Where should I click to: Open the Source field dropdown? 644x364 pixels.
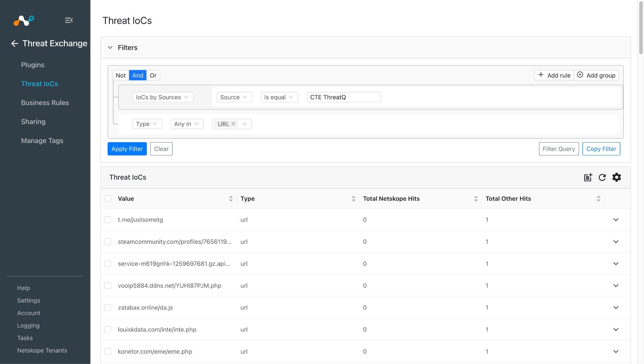pyautogui.click(x=234, y=97)
